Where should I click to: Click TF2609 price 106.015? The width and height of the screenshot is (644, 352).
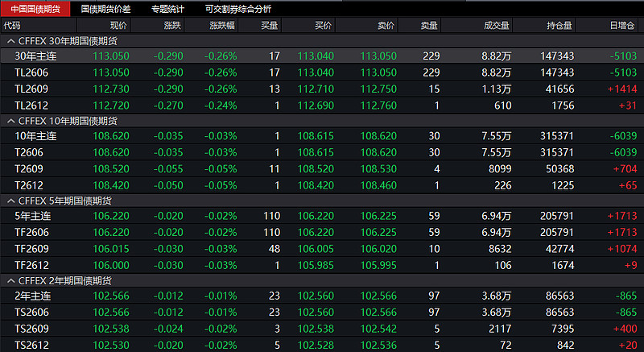(111, 249)
